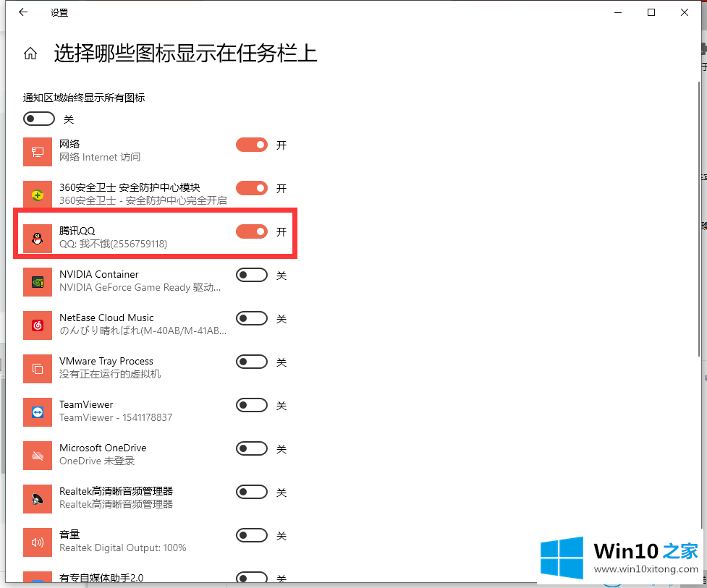Switch off the 腾讯QQ toggle
Viewport: 707px width, 588px height.
click(x=252, y=231)
